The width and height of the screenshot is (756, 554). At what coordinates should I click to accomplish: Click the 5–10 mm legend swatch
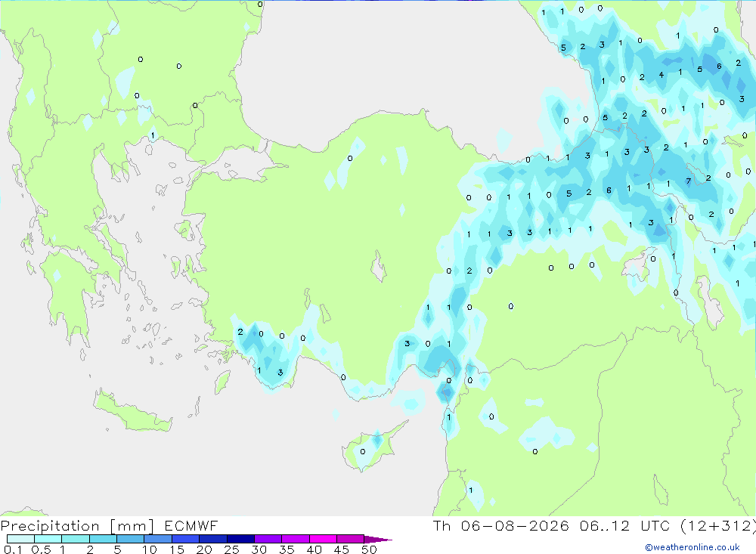pos(130,539)
